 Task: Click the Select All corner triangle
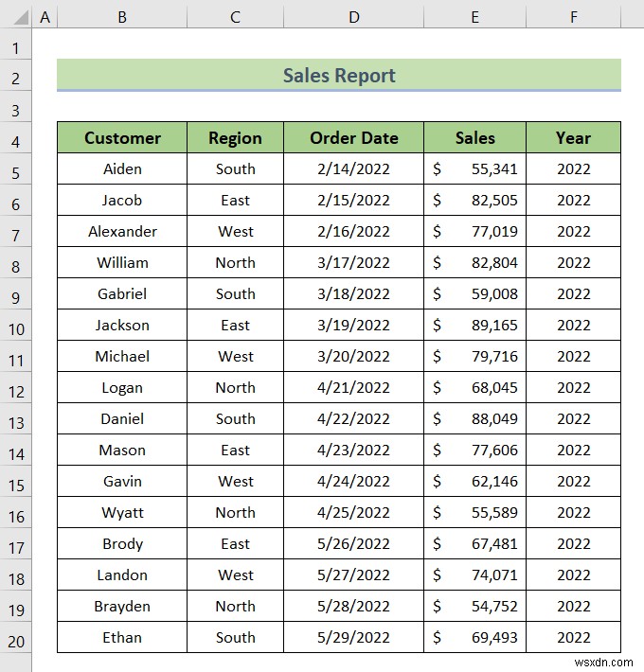[16, 17]
